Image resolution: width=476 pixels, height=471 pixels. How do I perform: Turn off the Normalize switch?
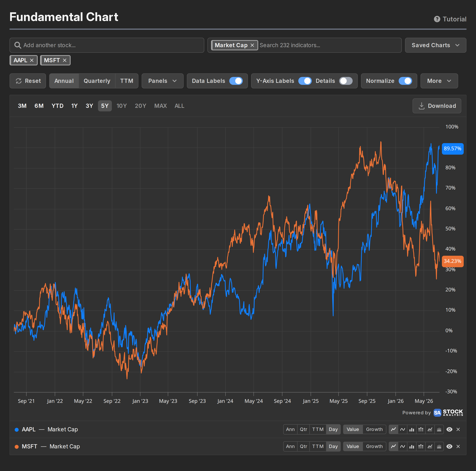pyautogui.click(x=405, y=81)
